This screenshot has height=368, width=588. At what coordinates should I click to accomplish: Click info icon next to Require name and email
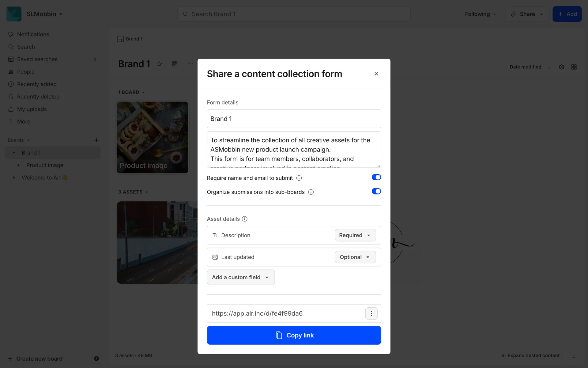coord(299,178)
